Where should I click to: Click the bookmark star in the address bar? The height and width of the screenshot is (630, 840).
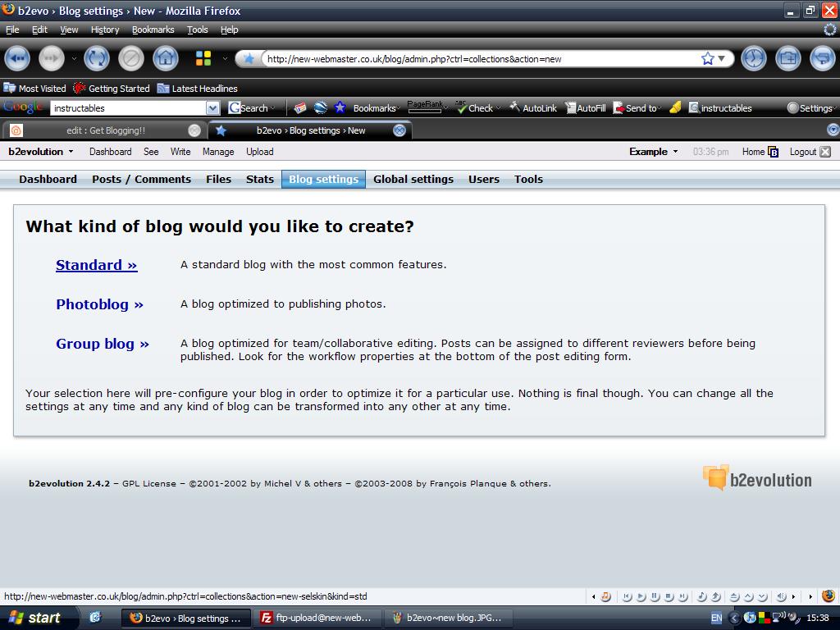(x=708, y=58)
